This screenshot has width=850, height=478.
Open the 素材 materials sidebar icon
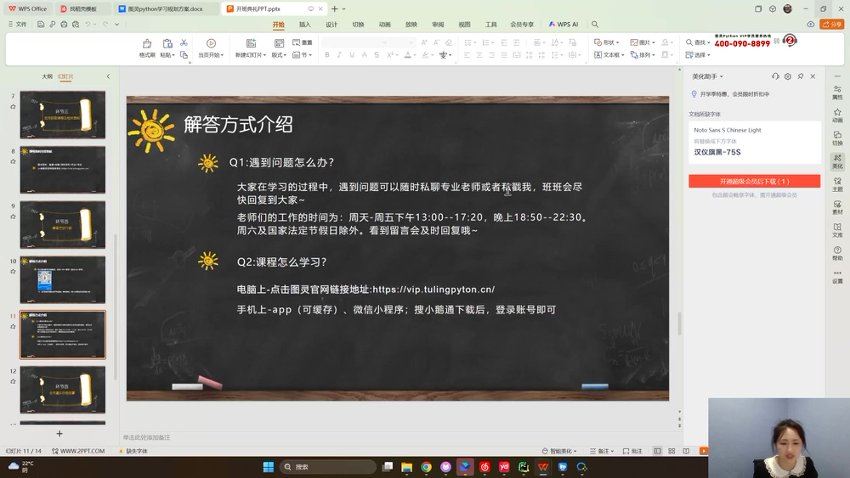click(838, 207)
